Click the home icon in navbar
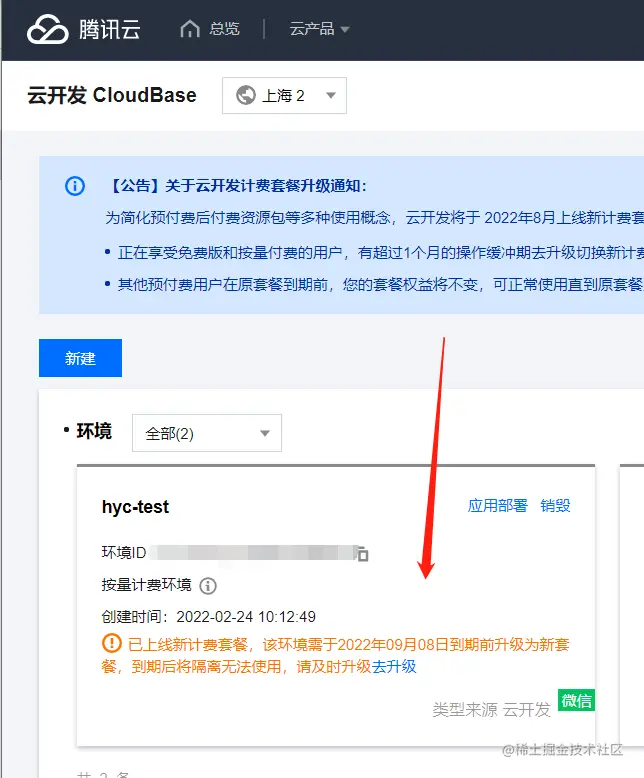Screen dimensions: 644x778 190,29
